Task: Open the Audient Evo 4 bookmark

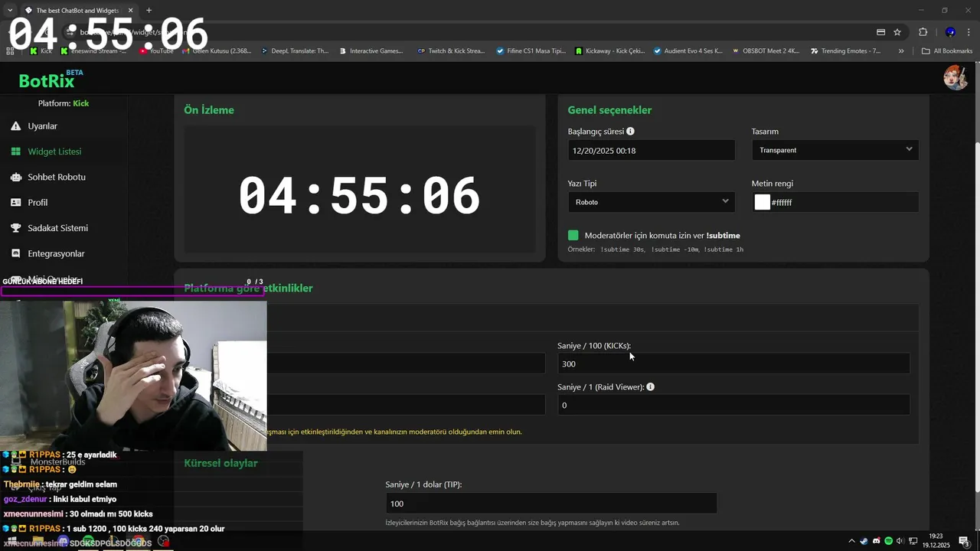Action: (x=688, y=51)
